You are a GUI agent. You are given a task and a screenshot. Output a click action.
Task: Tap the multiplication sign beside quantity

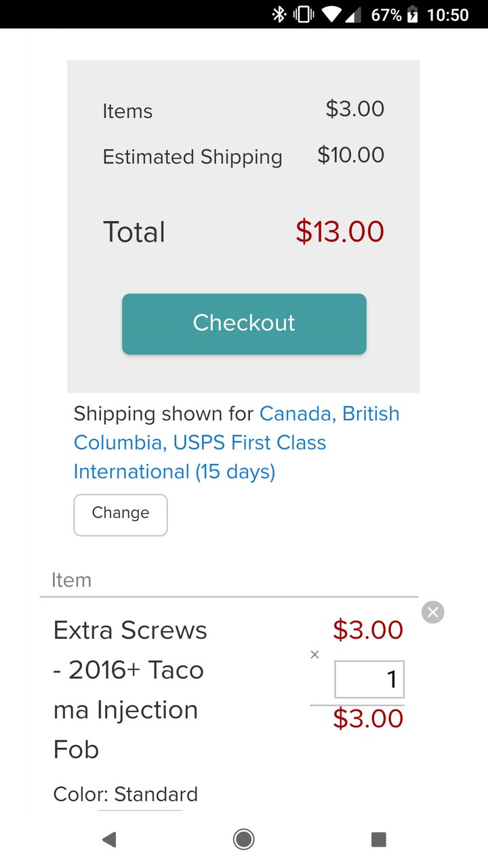click(314, 654)
